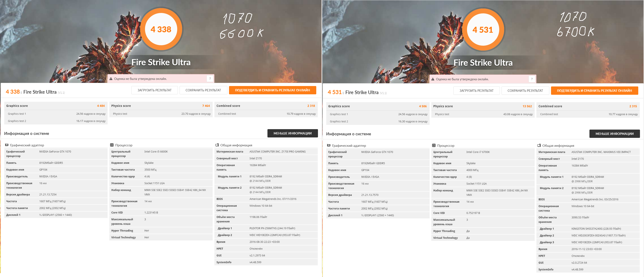Click the general information icon in left panel
This screenshot has width=644, height=277.
pos(217,145)
